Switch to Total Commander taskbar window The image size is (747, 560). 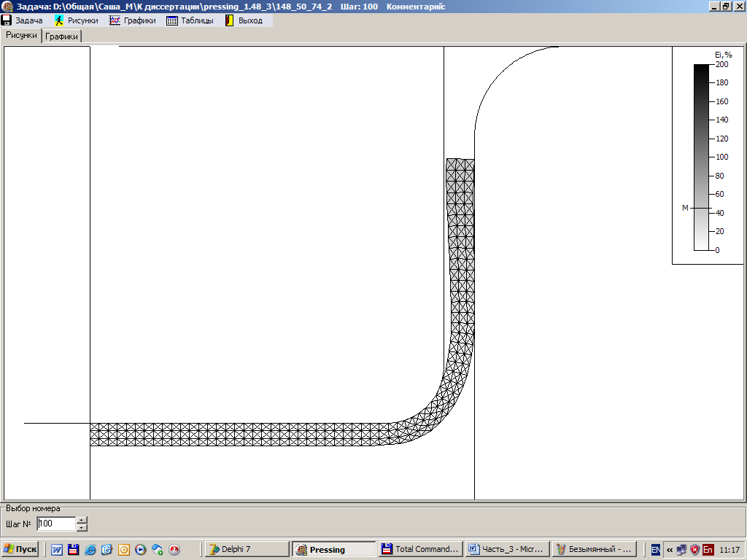pyautogui.click(x=421, y=549)
